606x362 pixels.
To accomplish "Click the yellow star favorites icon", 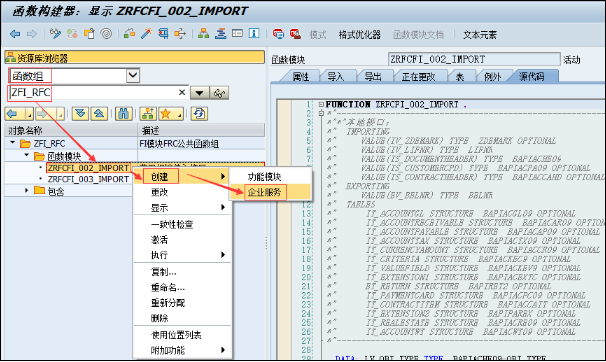I will click(165, 114).
